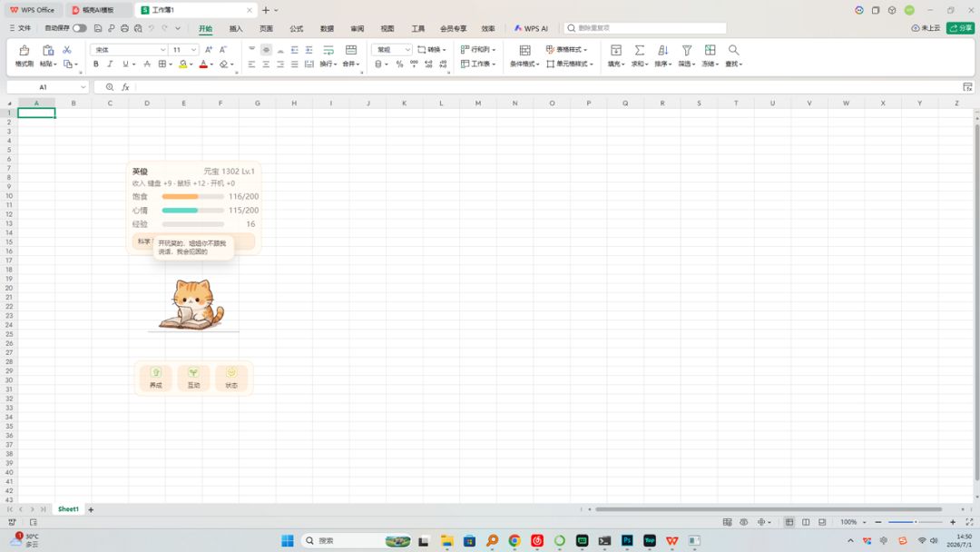The image size is (980, 552).
Task: Apply thousands separator format
Action: (x=414, y=64)
